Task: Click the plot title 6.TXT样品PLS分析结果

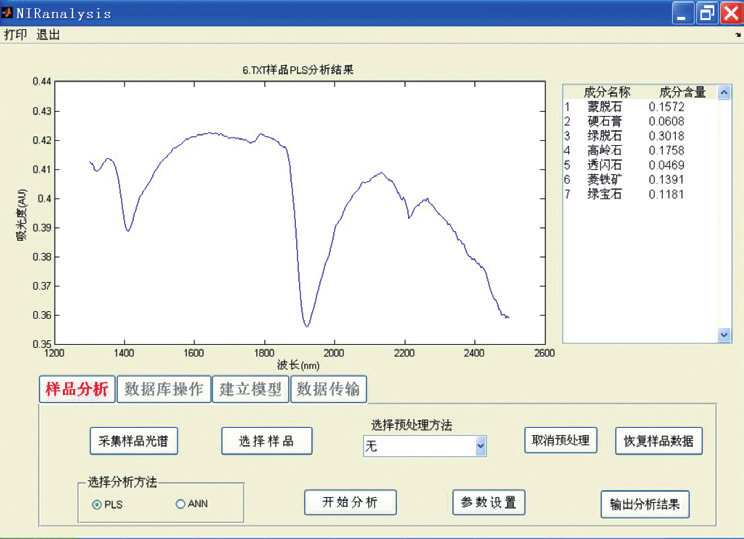Action: [x=298, y=70]
